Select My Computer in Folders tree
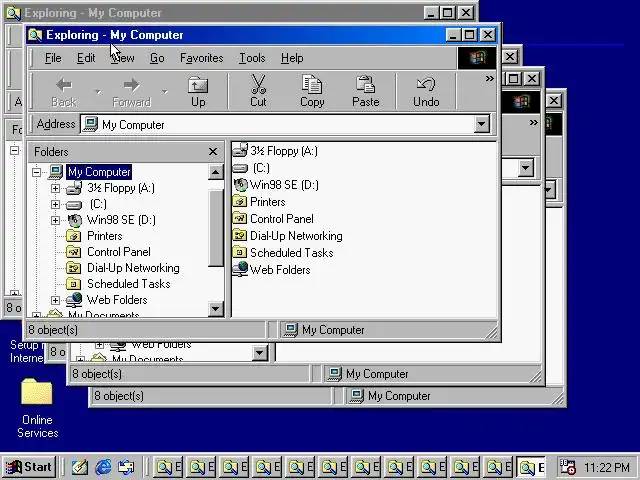640x480 pixels. [x=99, y=172]
